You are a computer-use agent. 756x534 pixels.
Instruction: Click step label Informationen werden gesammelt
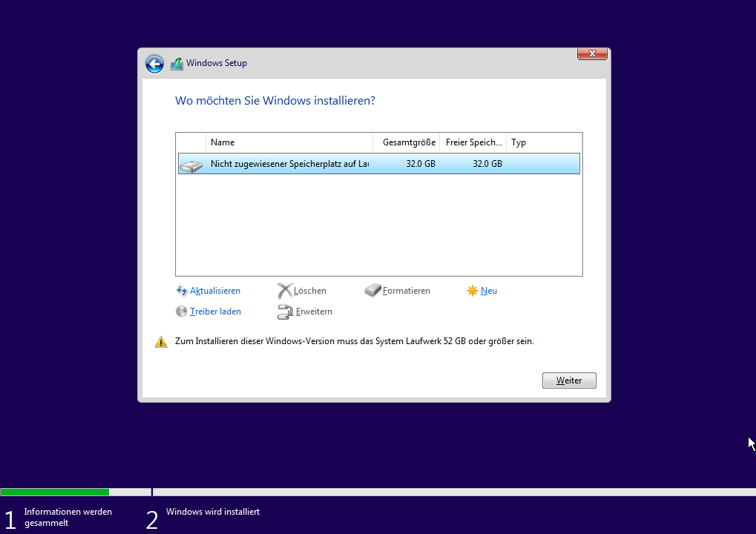68,517
